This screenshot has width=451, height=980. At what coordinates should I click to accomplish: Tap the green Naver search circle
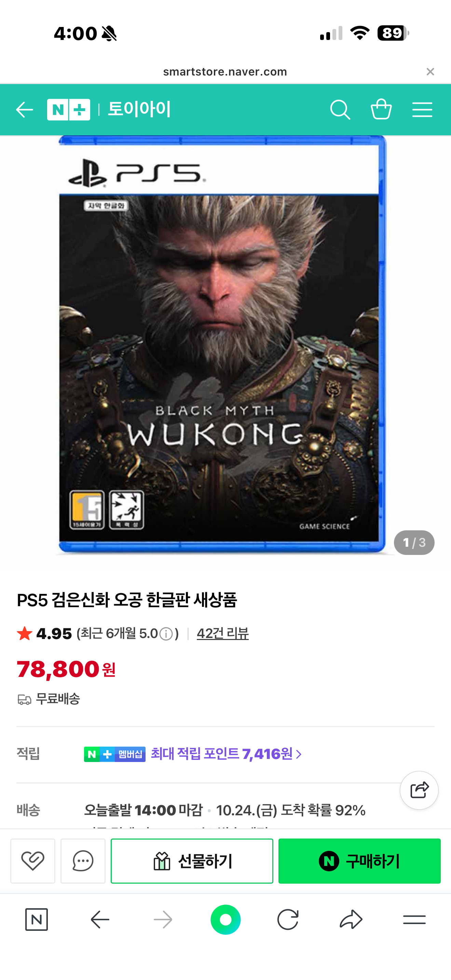[225, 920]
